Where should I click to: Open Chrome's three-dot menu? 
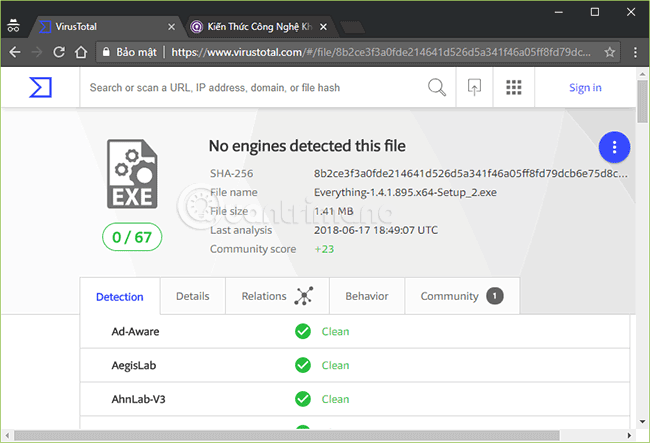click(x=635, y=52)
